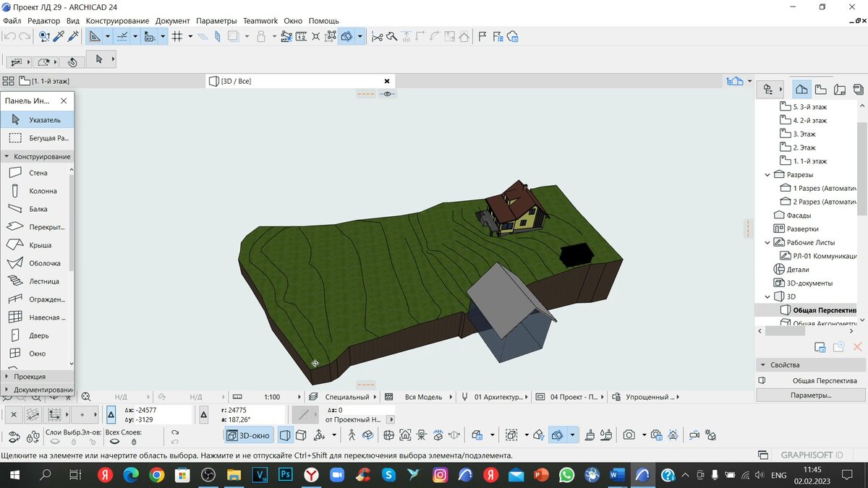Activate the walk-mode person icon in bottom toolbar
The image size is (868, 488).
(x=352, y=435)
